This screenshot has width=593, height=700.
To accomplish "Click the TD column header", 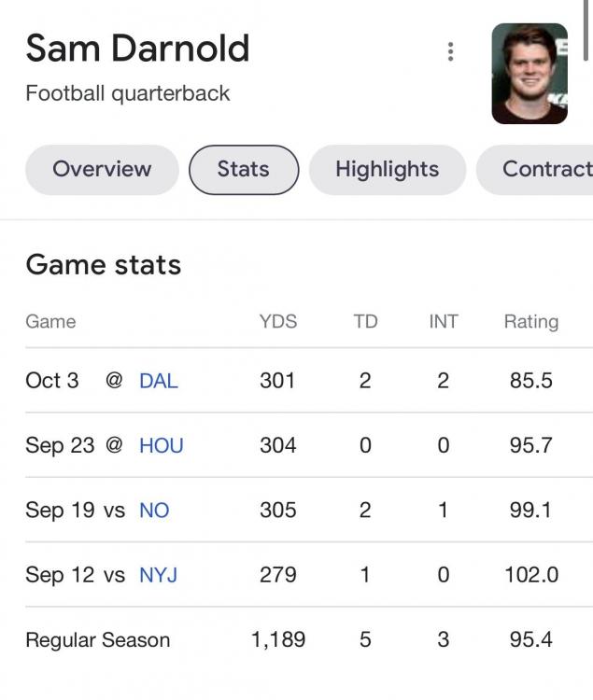I will (x=365, y=322).
